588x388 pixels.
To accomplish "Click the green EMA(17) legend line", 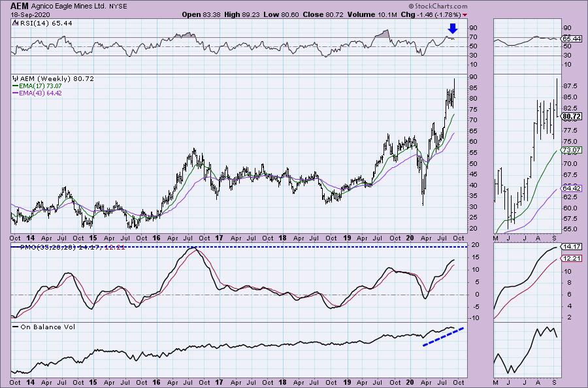I will pos(16,86).
